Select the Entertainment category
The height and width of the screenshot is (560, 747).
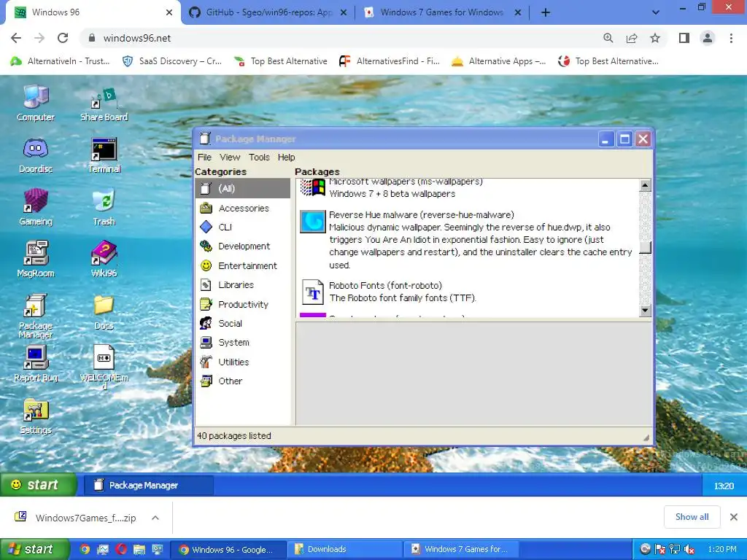[x=242, y=265]
